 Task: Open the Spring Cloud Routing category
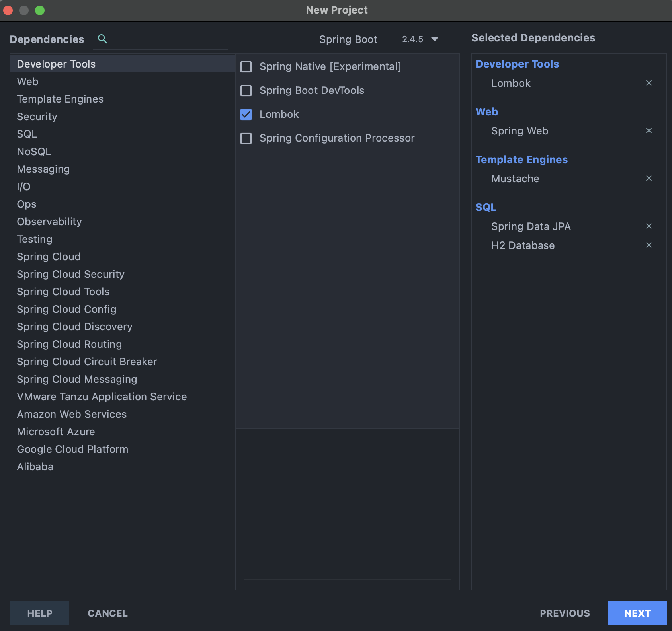123,344
